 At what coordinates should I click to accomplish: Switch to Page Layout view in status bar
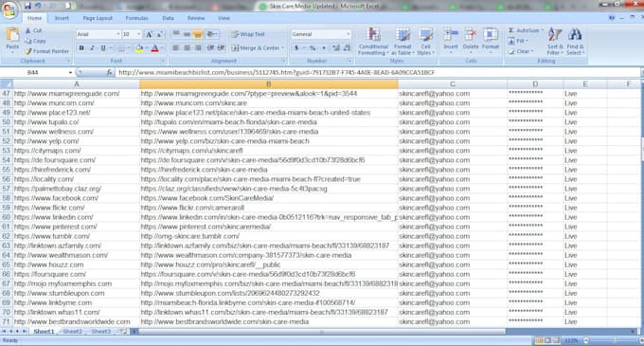(547, 340)
